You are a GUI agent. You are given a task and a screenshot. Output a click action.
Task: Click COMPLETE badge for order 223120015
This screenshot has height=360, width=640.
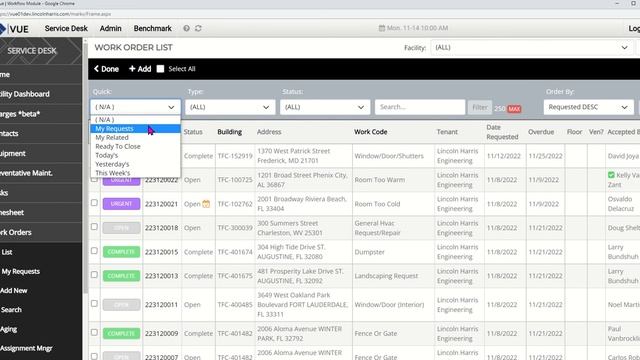click(121, 252)
